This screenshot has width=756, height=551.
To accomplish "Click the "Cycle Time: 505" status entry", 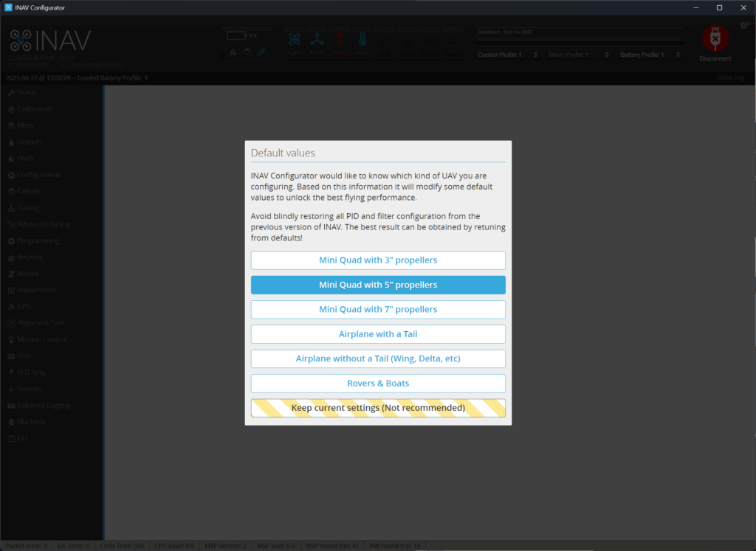I will [122, 546].
